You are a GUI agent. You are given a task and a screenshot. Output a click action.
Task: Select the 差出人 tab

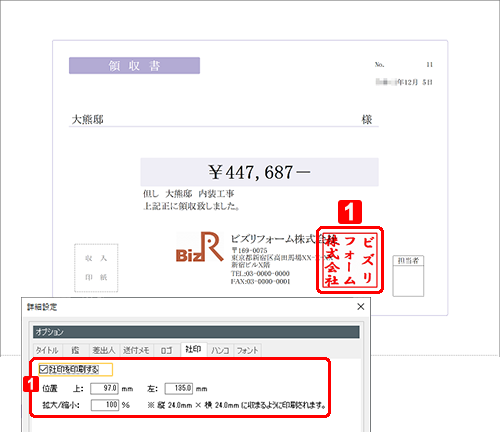[x=104, y=350]
